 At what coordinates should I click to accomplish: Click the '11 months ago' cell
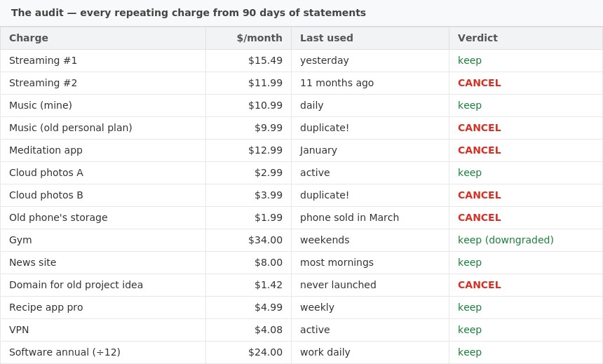tap(370, 83)
